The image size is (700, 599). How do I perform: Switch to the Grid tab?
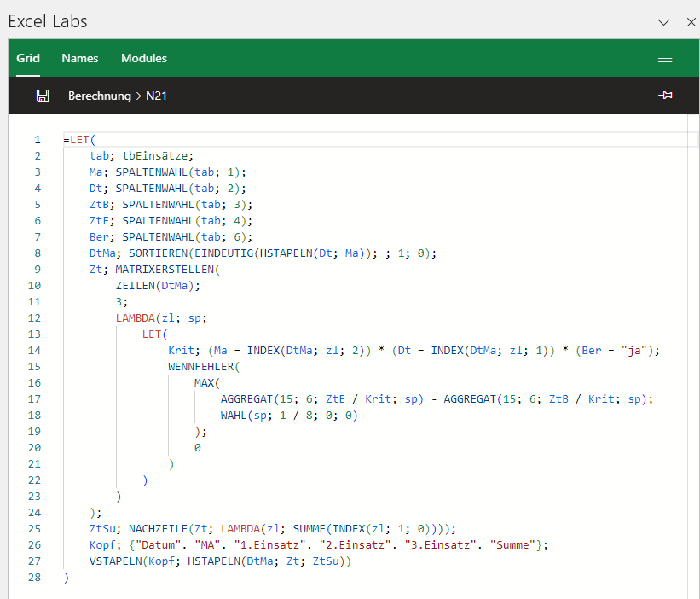click(28, 59)
